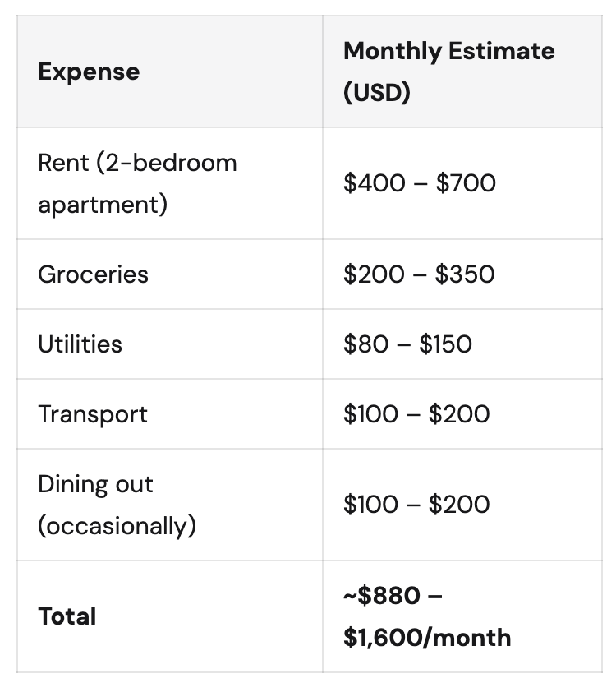
Task: Select the ~$880 – $1,600/month total cell
Action: (x=427, y=616)
